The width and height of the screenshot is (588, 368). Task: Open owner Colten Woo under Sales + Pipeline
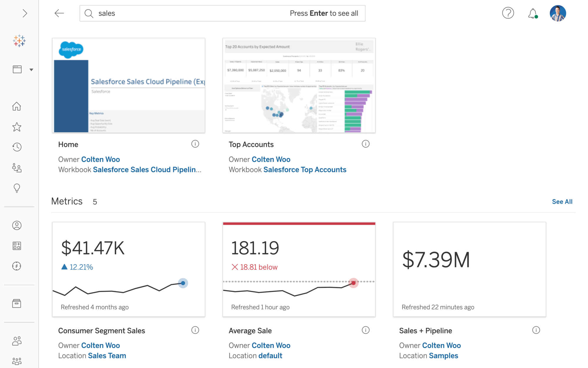tap(442, 345)
